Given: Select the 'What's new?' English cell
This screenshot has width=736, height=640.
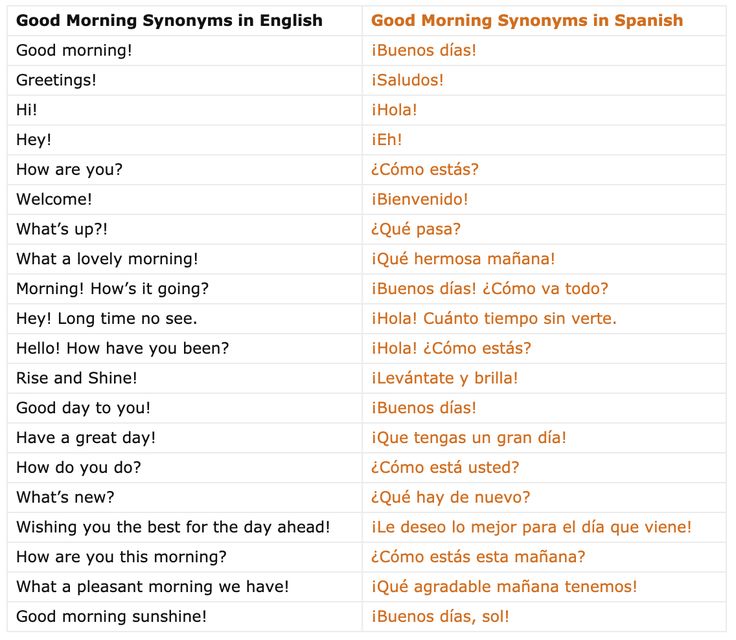Looking at the screenshot, I should click(65, 497).
